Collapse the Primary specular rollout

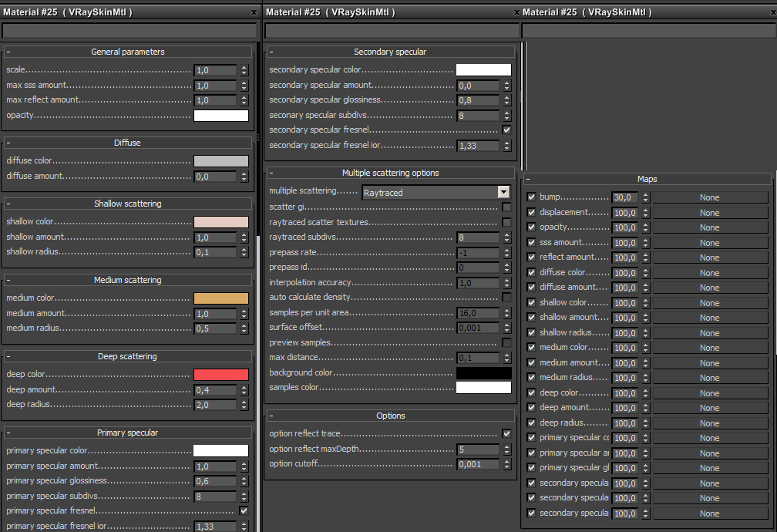click(x=128, y=433)
